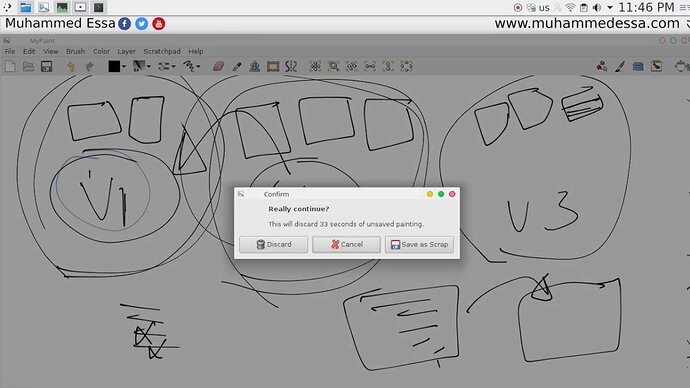Toggle the picture Frame tool

coord(273,66)
